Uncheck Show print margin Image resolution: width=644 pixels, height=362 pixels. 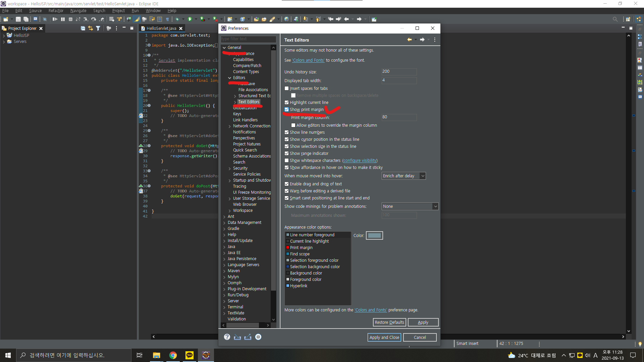click(287, 110)
